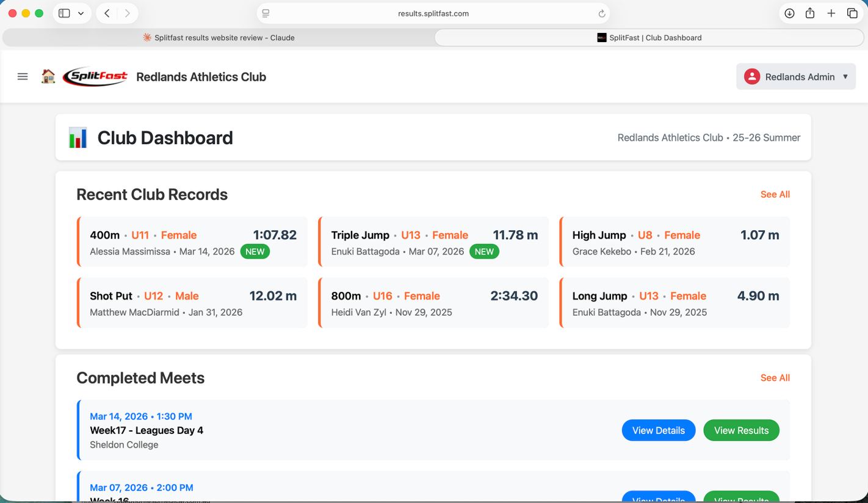Reload the results.splitfast.com page
868x503 pixels.
[601, 13]
